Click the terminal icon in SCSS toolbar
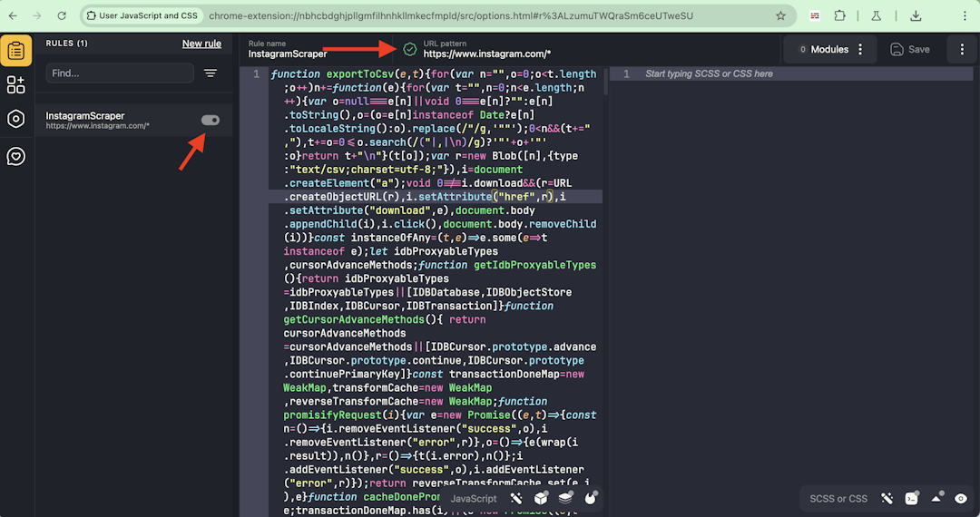 click(x=912, y=498)
